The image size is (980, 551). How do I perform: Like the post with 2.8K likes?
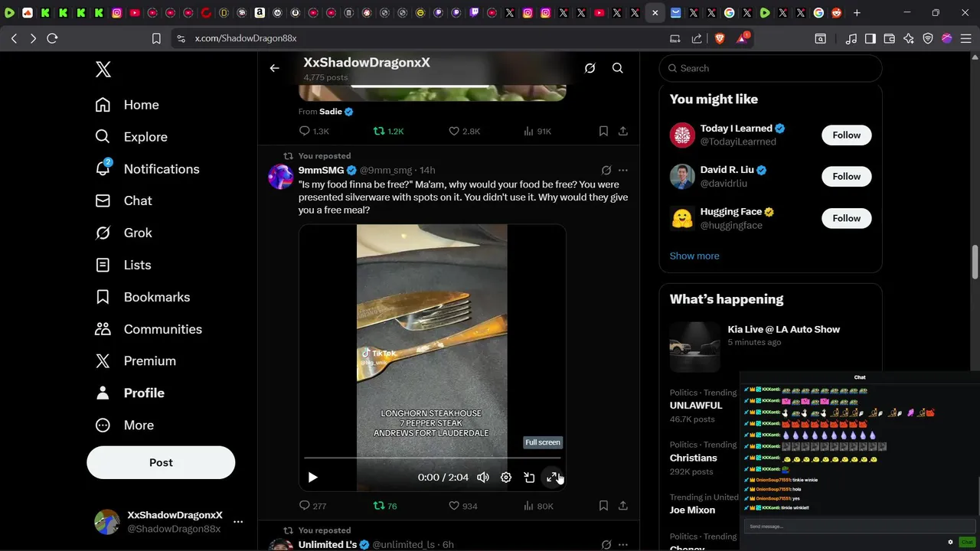coord(464,131)
